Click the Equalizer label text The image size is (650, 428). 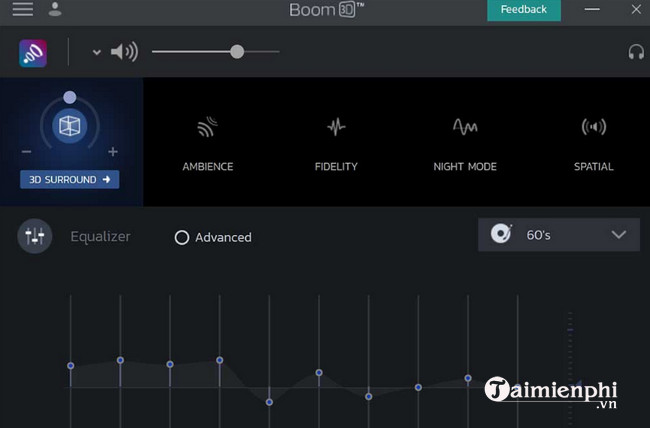tap(100, 236)
